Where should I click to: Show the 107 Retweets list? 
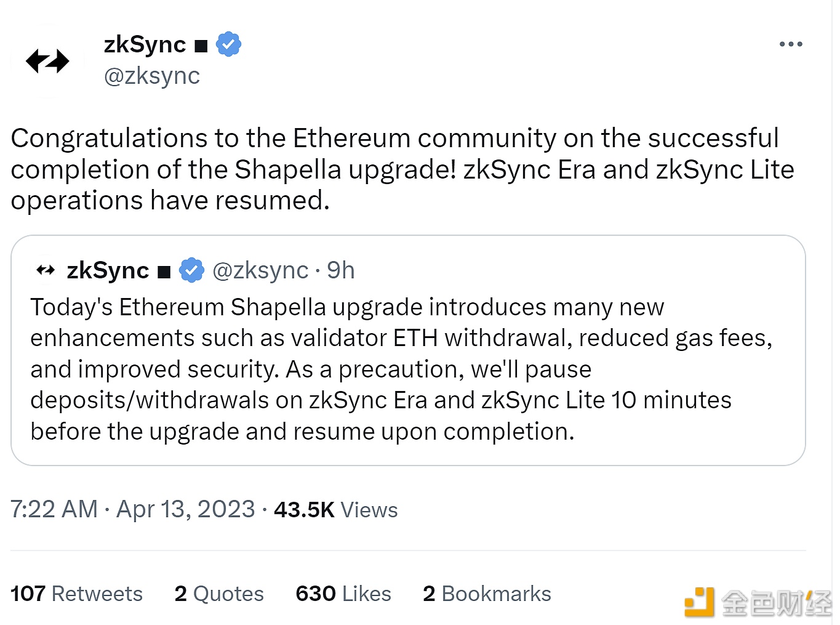tap(76, 594)
